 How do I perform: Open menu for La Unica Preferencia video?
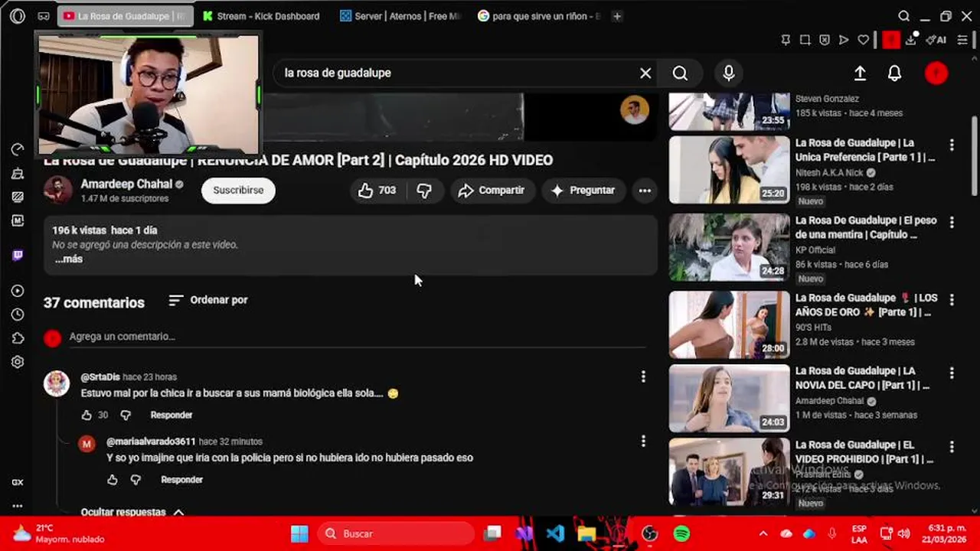tap(952, 145)
